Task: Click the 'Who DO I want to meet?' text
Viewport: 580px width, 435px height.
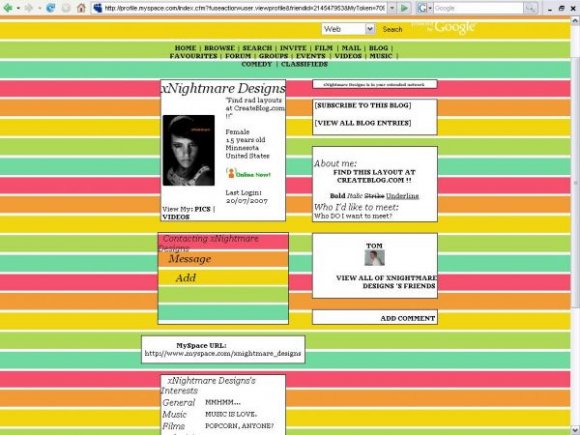Action: pos(353,216)
